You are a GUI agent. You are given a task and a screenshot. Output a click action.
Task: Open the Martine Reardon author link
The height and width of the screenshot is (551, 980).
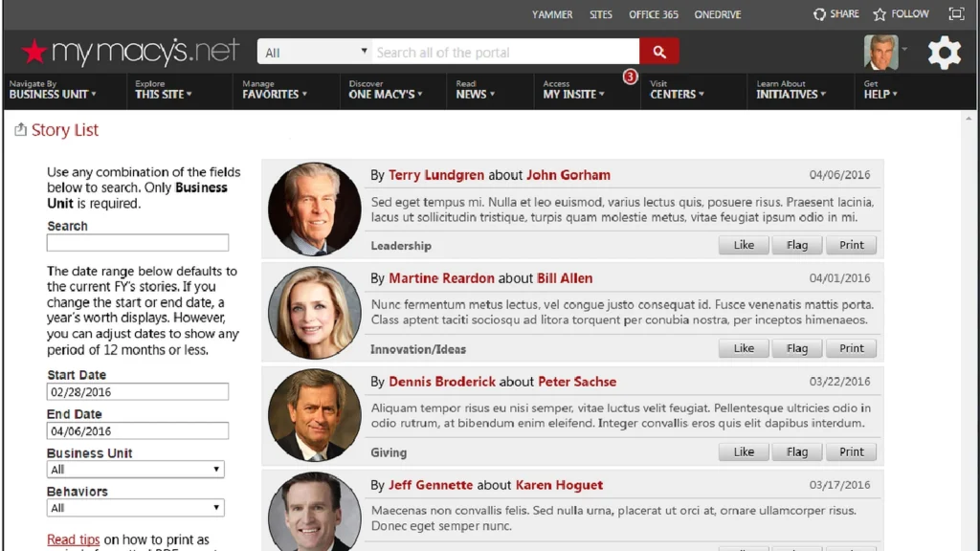point(441,278)
